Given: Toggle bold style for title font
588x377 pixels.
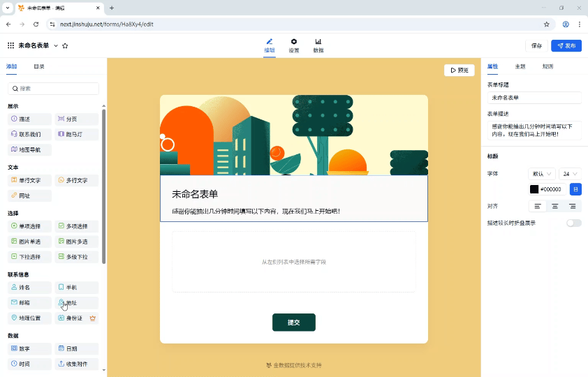Looking at the screenshot, I should 575,189.
